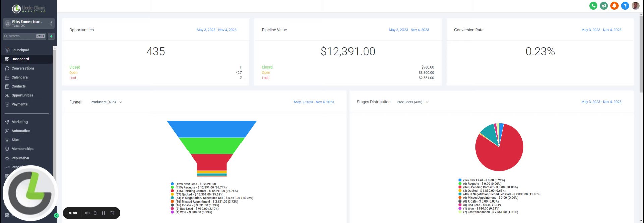Image resolution: width=644 pixels, height=223 pixels.
Task: Click the Contacts icon in sidebar
Action: pos(7,86)
